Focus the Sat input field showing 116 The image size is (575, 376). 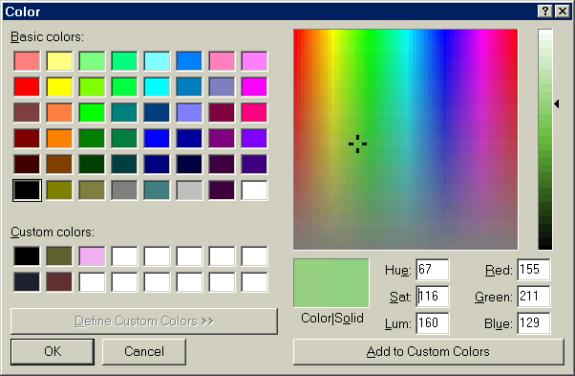click(432, 296)
